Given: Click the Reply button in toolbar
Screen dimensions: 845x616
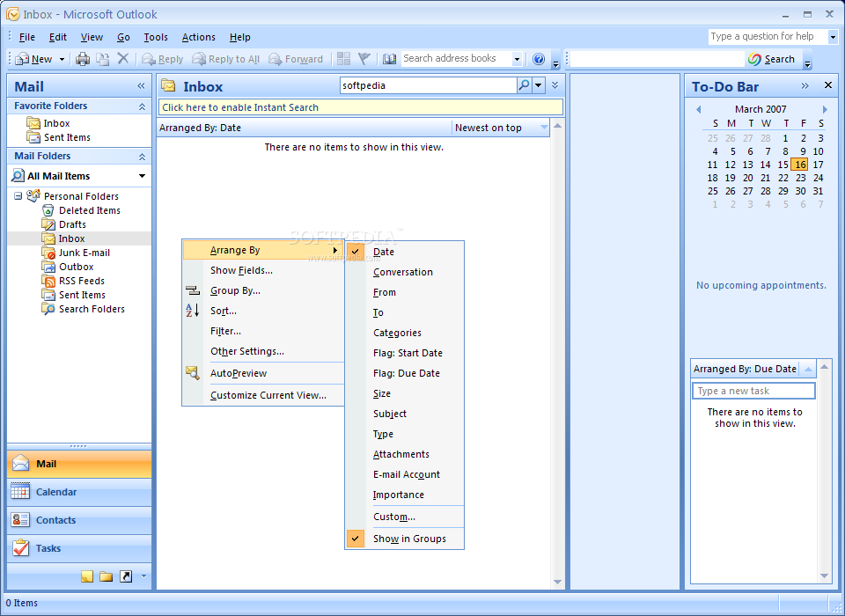Looking at the screenshot, I should coord(162,59).
